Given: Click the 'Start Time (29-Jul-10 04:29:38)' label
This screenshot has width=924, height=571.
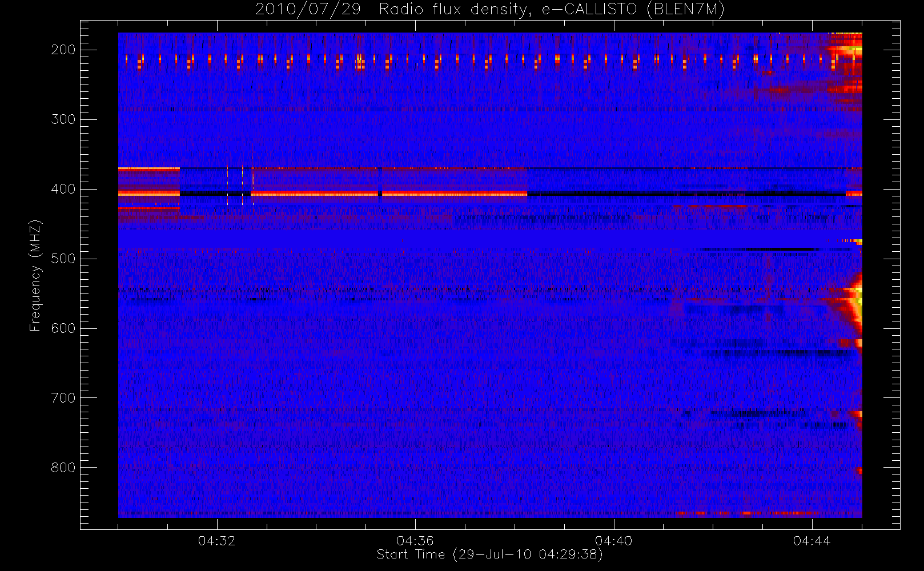Looking at the screenshot, I should pyautogui.click(x=489, y=554).
